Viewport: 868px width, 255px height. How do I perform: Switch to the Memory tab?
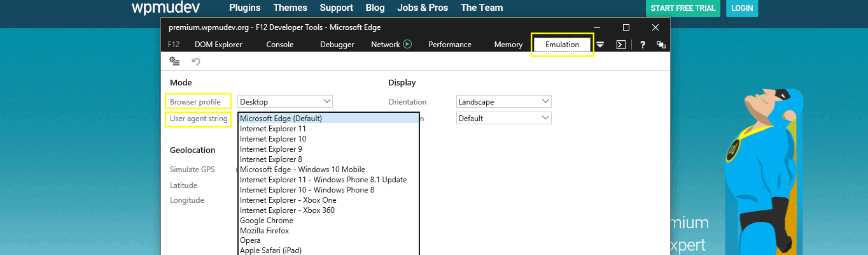[x=508, y=45]
